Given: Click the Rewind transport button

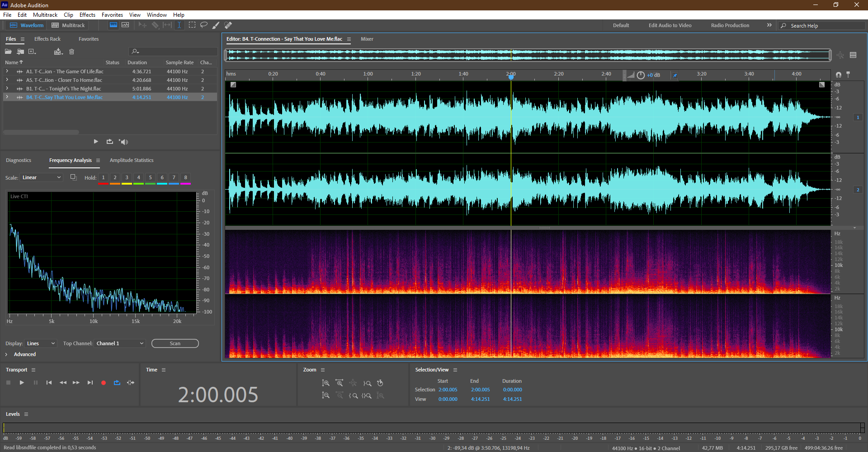Looking at the screenshot, I should [x=63, y=383].
